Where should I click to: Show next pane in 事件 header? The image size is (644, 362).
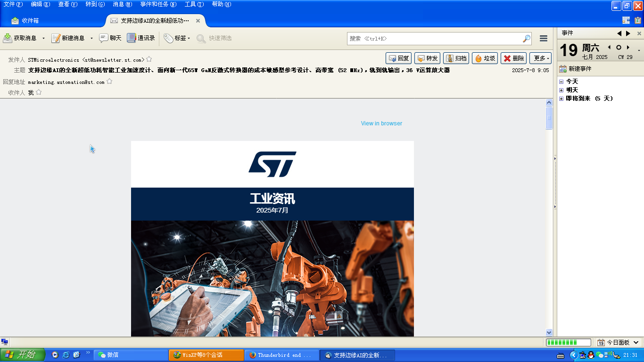(x=628, y=33)
